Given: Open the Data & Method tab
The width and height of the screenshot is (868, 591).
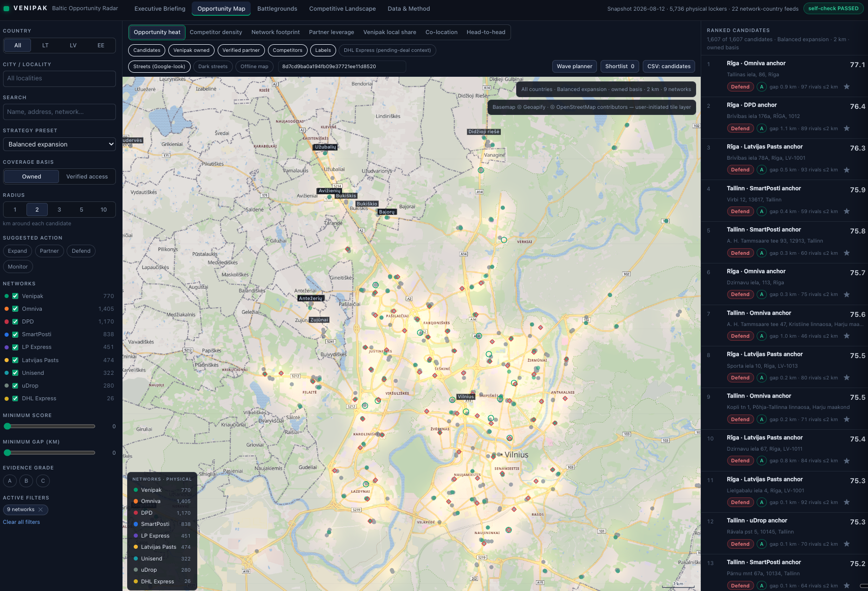Looking at the screenshot, I should tap(409, 9).
